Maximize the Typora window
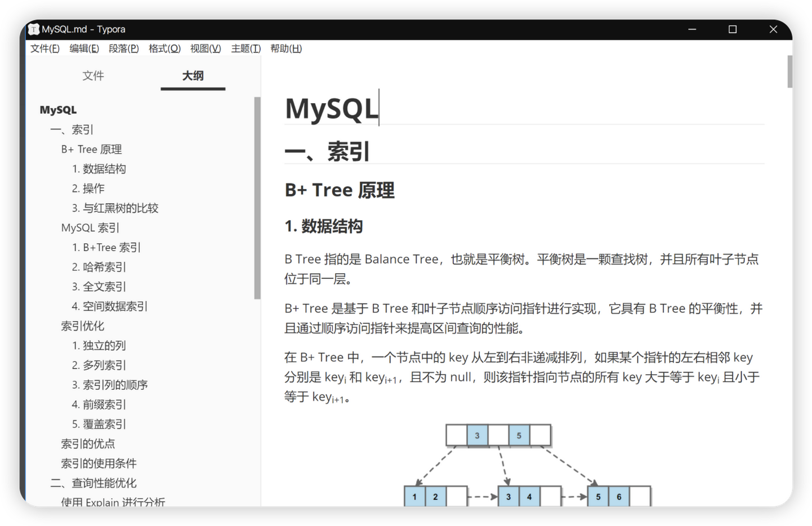Image resolution: width=812 pixels, height=526 pixels. point(732,29)
